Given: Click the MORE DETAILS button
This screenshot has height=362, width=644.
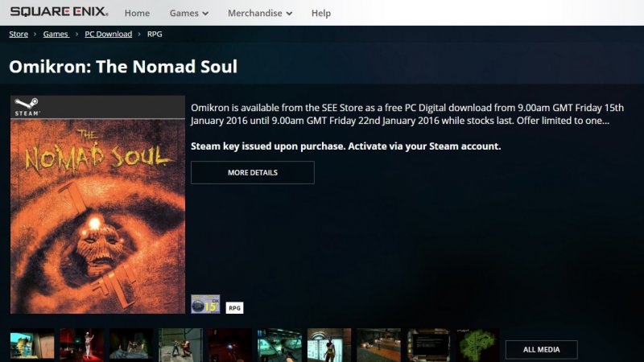Looking at the screenshot, I should (x=253, y=172).
